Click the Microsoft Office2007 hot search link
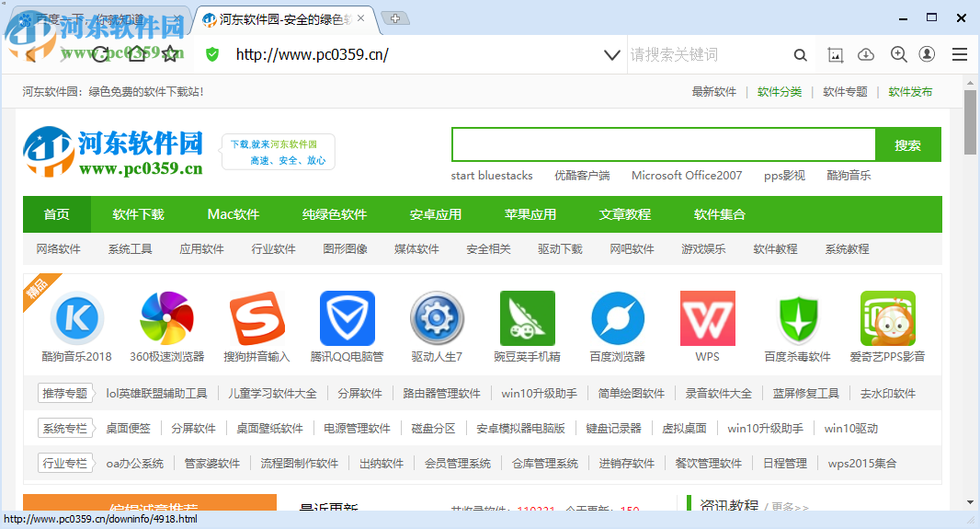 point(687,176)
